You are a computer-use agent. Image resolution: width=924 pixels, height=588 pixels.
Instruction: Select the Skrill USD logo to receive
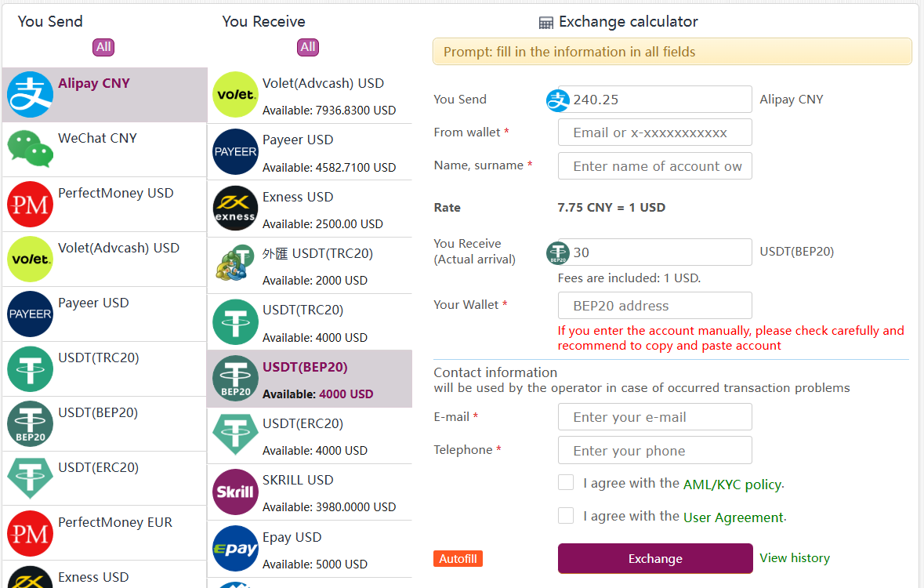235,492
